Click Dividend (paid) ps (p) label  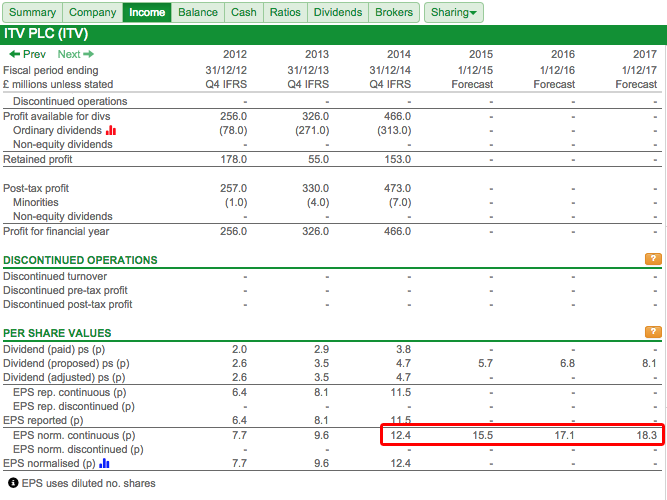click(54, 349)
